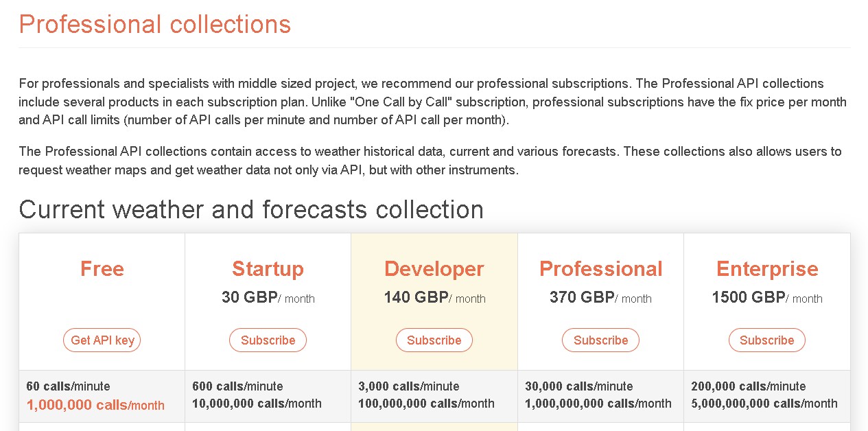This screenshot has height=431, width=868.
Task: Click the 60 calls/minute limit text
Action: click(68, 386)
